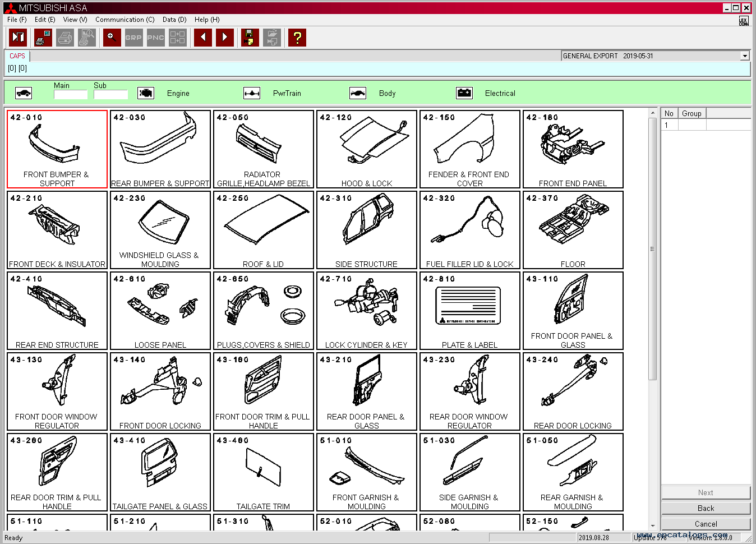Viewport: 756px width, 544px height.
Task: Open 42-320 Fuel Filler Lid & Lock thumbnail
Action: (x=470, y=230)
